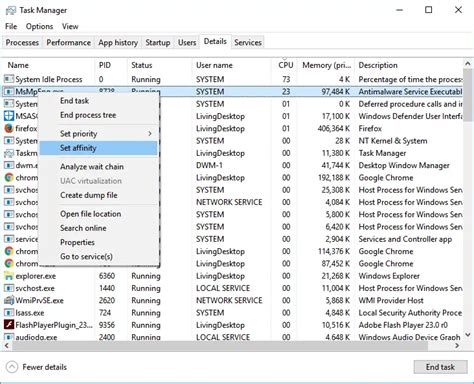Click the Task Manager title bar icon
This screenshot has height=384, width=474.
(x=11, y=11)
